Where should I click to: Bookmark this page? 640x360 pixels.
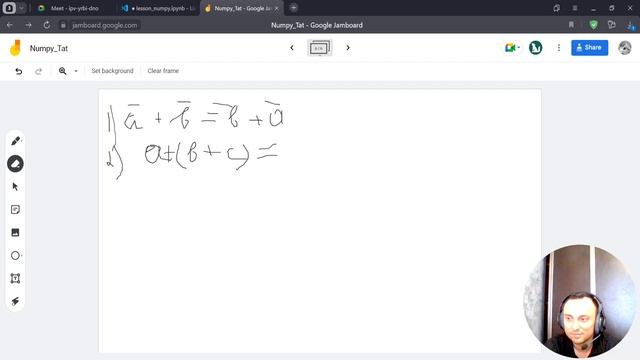tap(571, 25)
